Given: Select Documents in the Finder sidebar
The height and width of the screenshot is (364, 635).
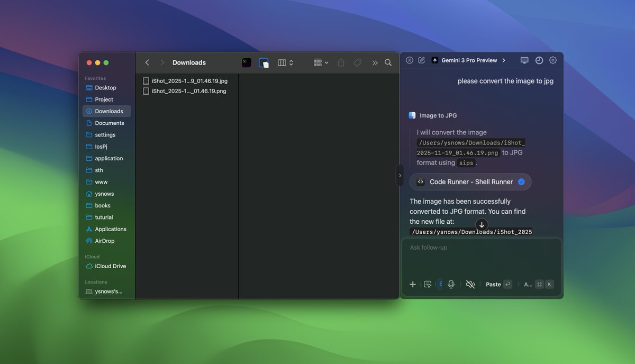Looking at the screenshot, I should (x=109, y=123).
